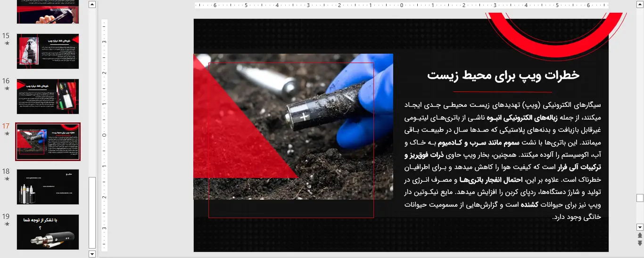644x258 pixels.
Task: Click animation star icon under slide 16
Action: [x=7, y=89]
